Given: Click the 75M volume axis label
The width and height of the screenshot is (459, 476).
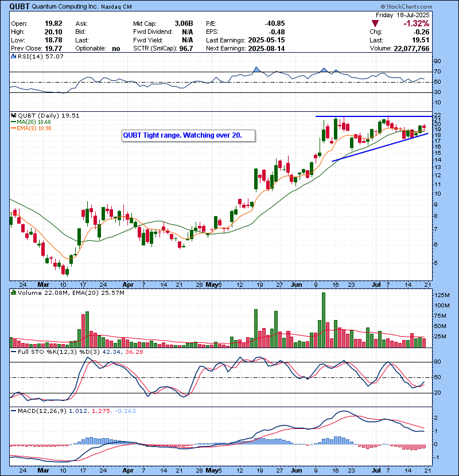Looking at the screenshot, I should (441, 316).
